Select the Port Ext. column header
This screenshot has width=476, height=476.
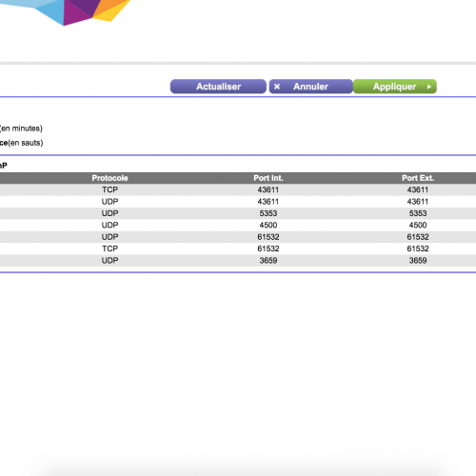418,178
